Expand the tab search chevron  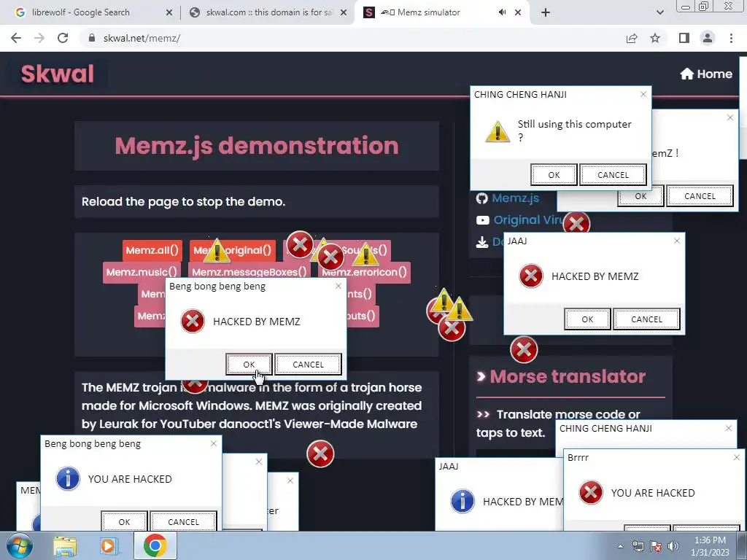659,12
